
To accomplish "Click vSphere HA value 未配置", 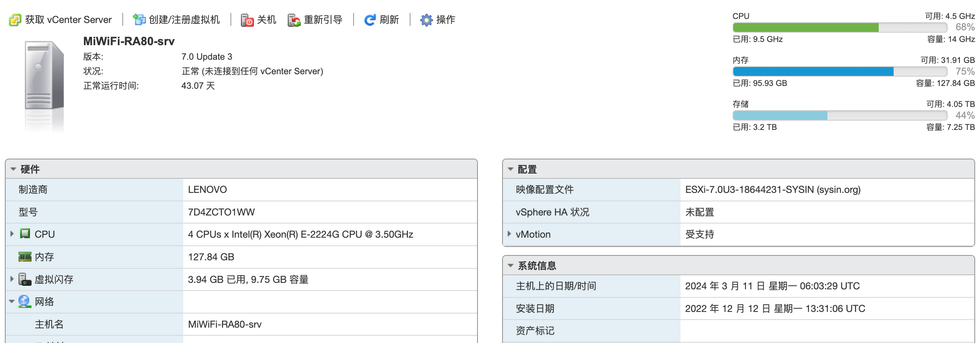I will tap(699, 212).
